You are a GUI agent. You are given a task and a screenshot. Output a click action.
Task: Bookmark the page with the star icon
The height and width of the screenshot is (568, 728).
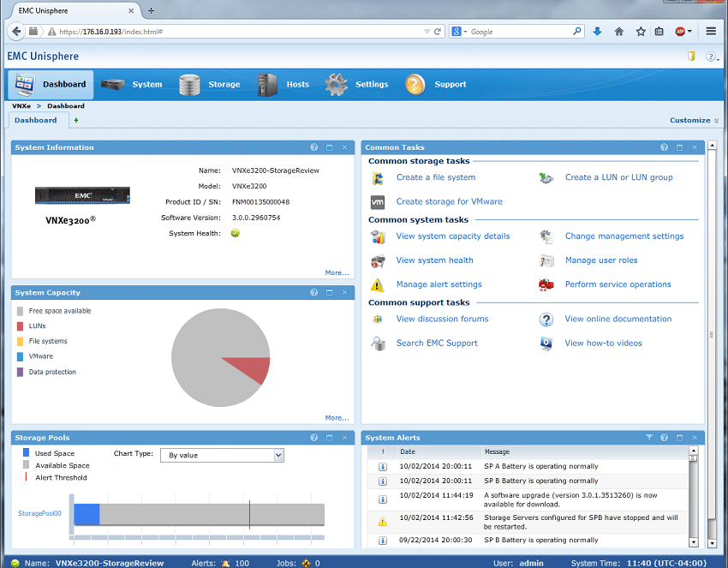(641, 32)
